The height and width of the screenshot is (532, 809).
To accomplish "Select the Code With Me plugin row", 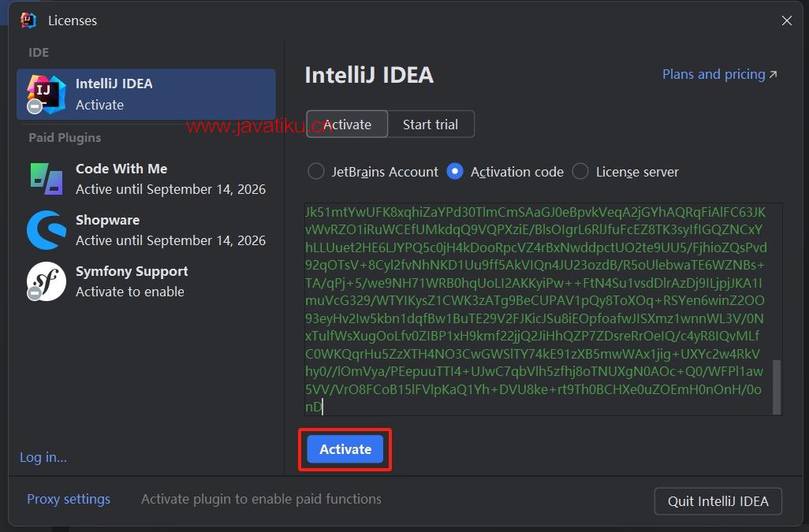I will (146, 179).
